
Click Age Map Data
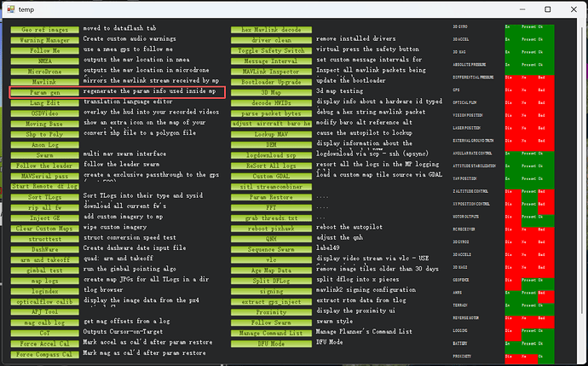pos(271,270)
